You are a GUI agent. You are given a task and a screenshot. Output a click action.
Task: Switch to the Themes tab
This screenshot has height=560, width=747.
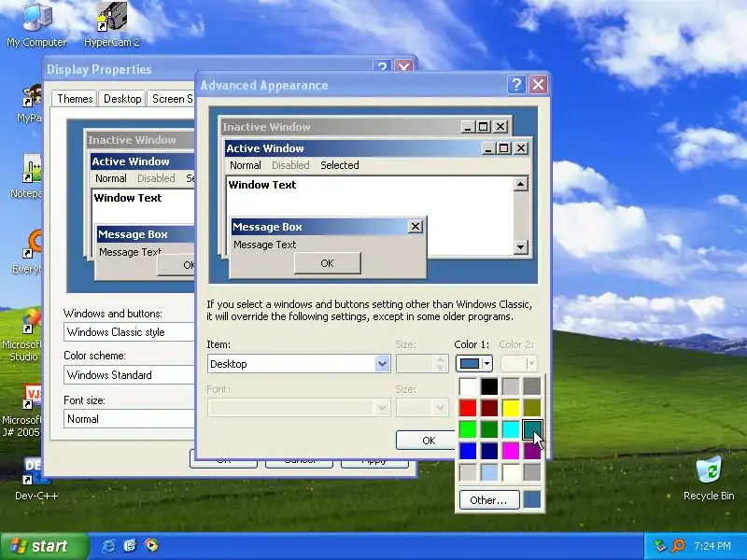(75, 99)
